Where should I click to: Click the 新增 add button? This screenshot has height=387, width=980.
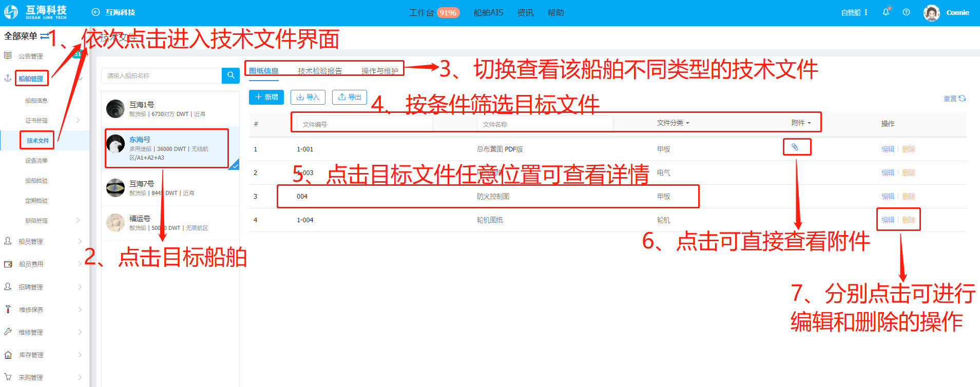point(266,97)
